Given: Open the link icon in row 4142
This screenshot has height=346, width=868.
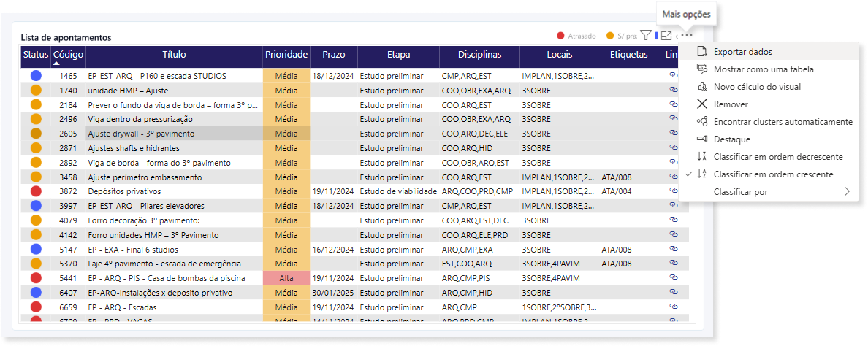Looking at the screenshot, I should [x=673, y=234].
